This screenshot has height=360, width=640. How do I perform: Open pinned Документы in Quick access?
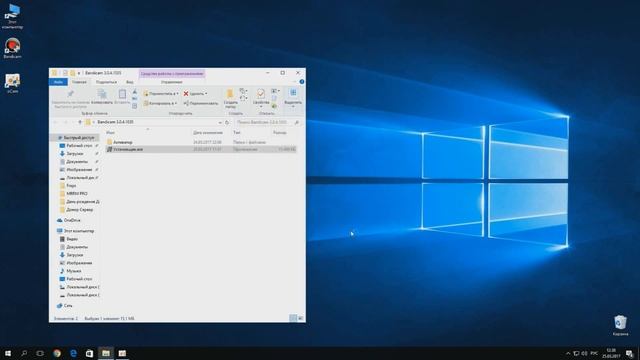coord(77,162)
